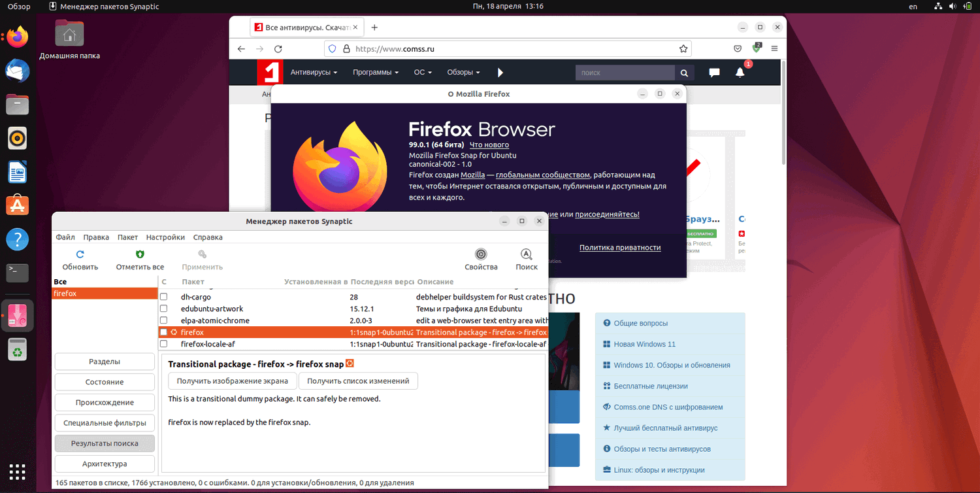The height and width of the screenshot is (493, 980).
Task: Open the Новая Windows 11 link
Action: point(645,344)
